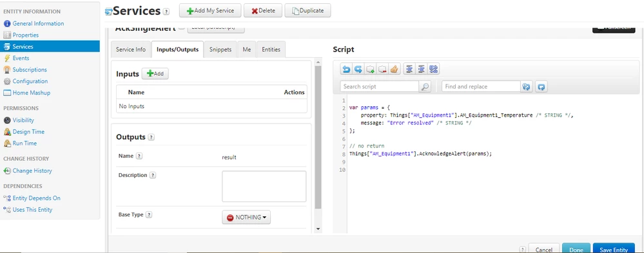
Task: Open Uses This Entity link
Action: click(x=32, y=209)
